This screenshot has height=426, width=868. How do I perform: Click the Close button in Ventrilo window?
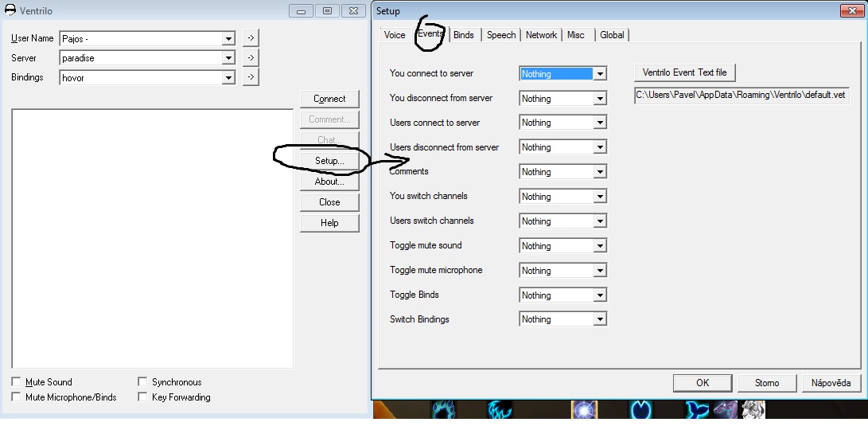pyautogui.click(x=329, y=202)
